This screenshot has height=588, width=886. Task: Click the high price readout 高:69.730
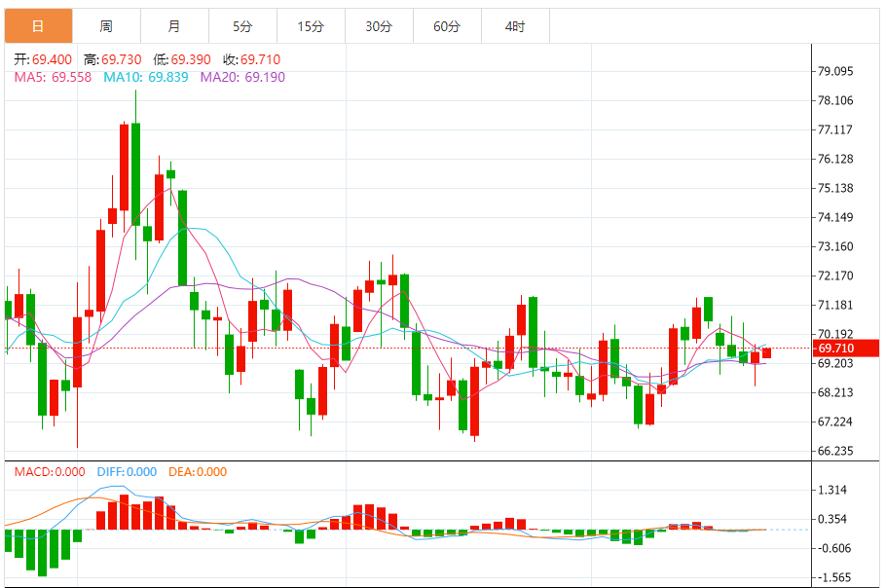112,59
